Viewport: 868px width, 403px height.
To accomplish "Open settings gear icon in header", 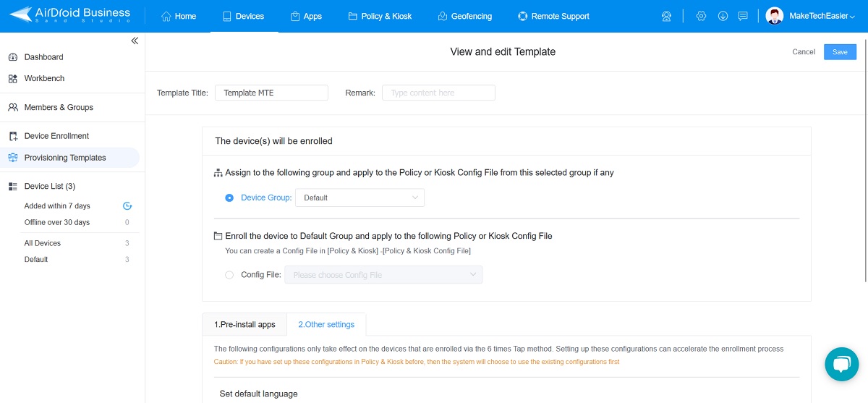I will tap(701, 16).
